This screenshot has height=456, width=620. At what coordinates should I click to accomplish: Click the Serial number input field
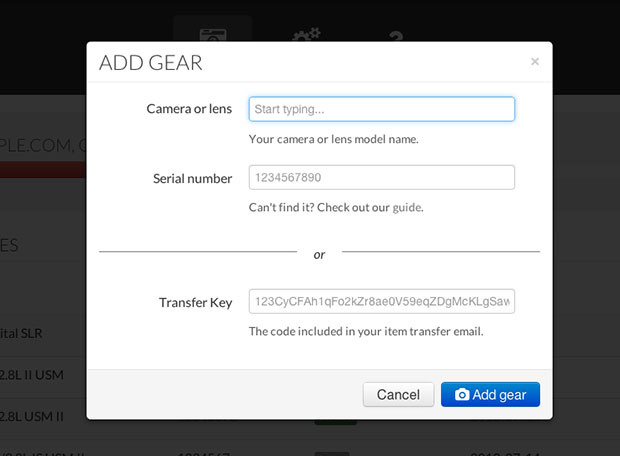pos(382,177)
